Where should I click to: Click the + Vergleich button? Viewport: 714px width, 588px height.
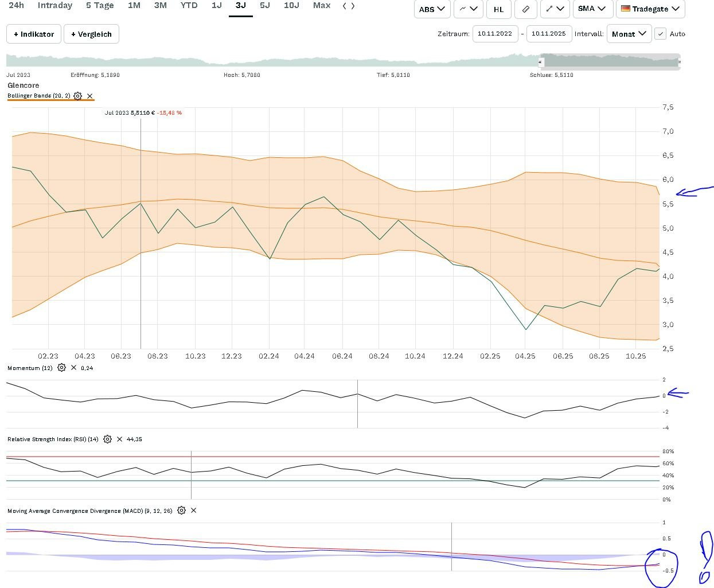[91, 34]
